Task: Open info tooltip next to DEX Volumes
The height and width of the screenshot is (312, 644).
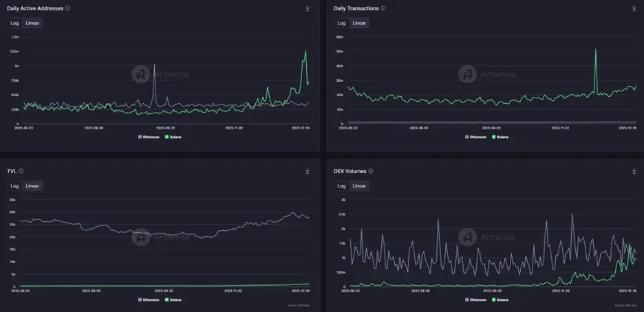Action: pyautogui.click(x=370, y=171)
